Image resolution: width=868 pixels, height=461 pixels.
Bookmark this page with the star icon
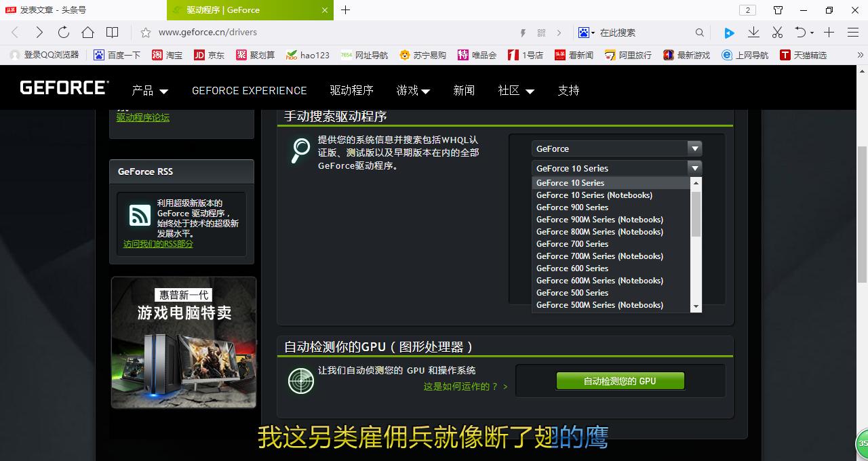[x=145, y=33]
